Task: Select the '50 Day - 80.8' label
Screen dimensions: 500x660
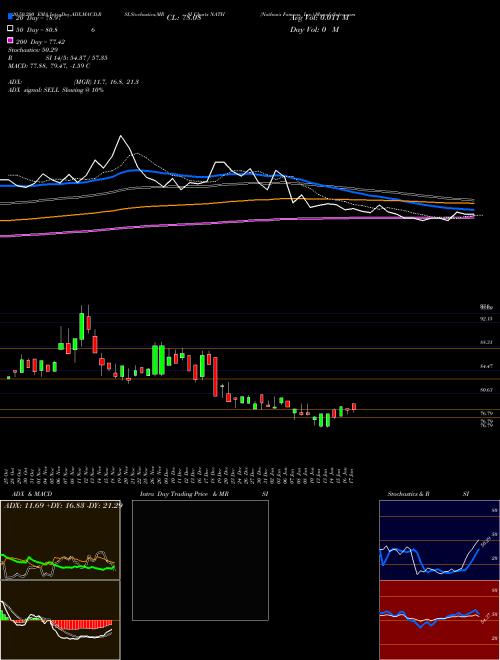Action: pos(37,30)
